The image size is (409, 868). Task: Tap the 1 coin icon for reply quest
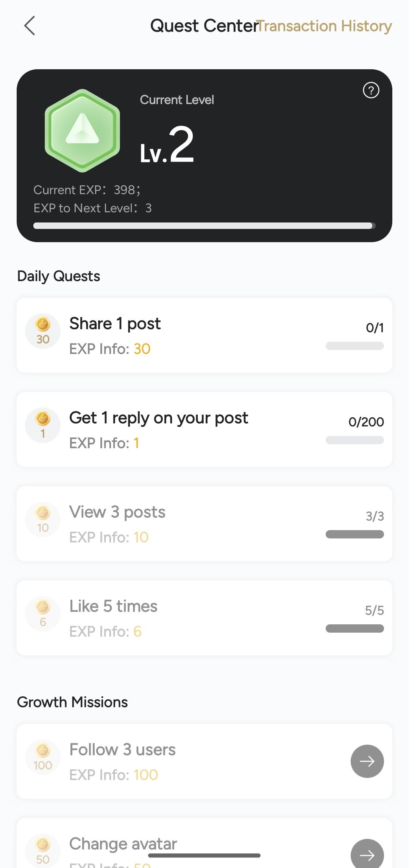coord(43,425)
